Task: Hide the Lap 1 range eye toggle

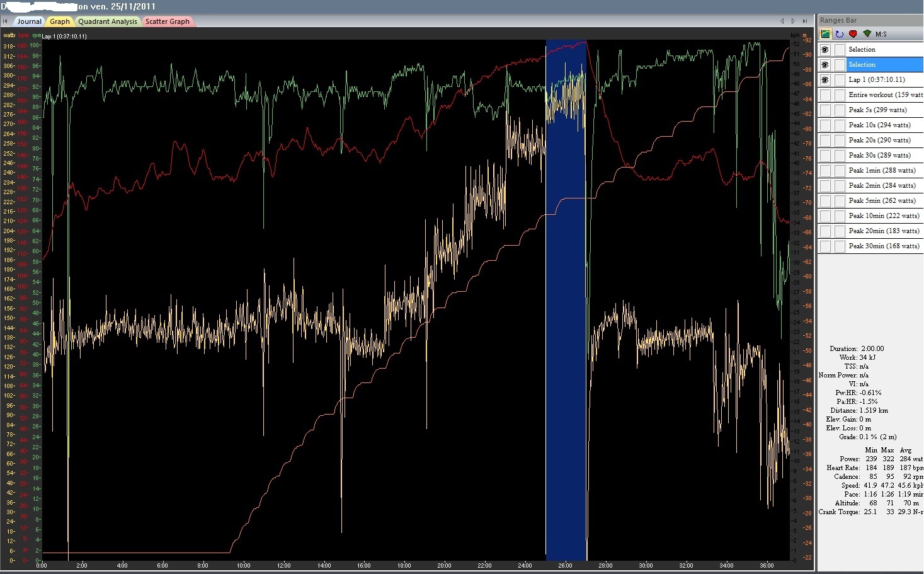Action: click(x=824, y=80)
